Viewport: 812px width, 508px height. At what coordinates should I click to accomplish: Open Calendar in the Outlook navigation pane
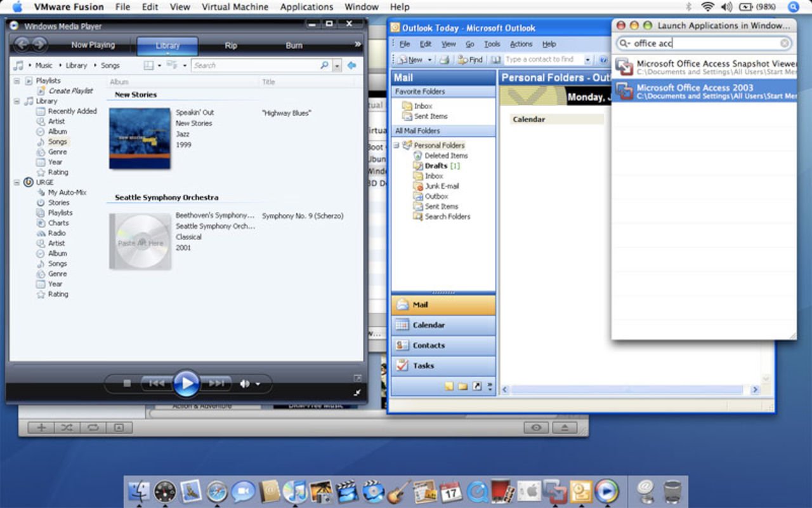428,325
